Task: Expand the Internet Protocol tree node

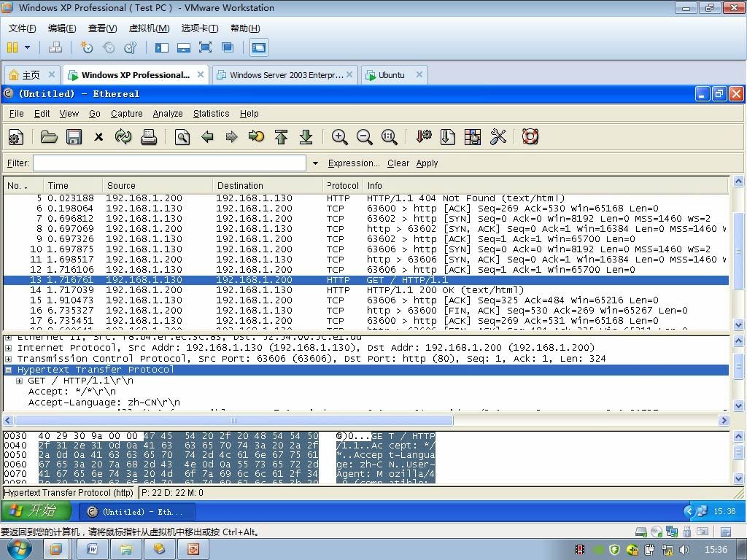Action: pyautogui.click(x=9, y=348)
